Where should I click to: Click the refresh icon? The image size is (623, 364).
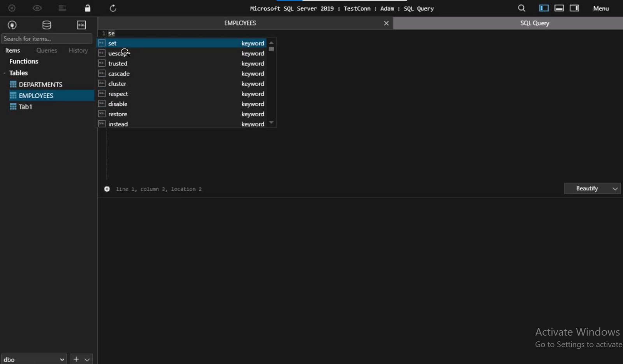point(113,8)
